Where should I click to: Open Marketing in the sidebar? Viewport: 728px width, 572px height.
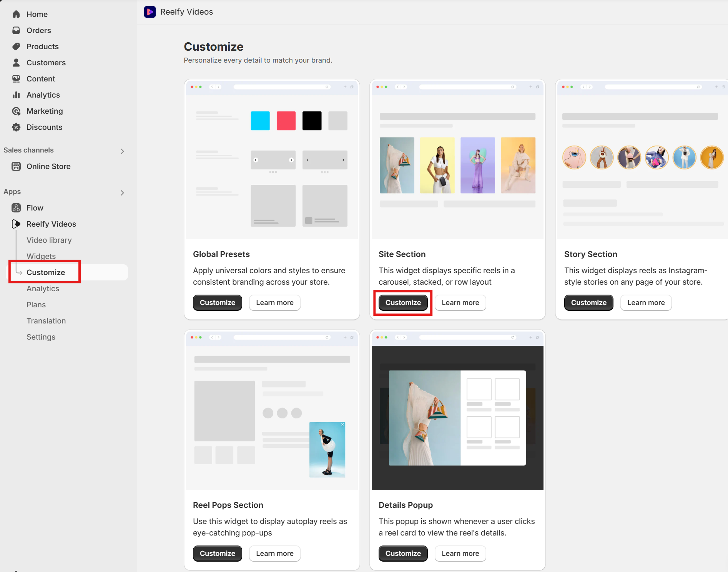click(45, 111)
